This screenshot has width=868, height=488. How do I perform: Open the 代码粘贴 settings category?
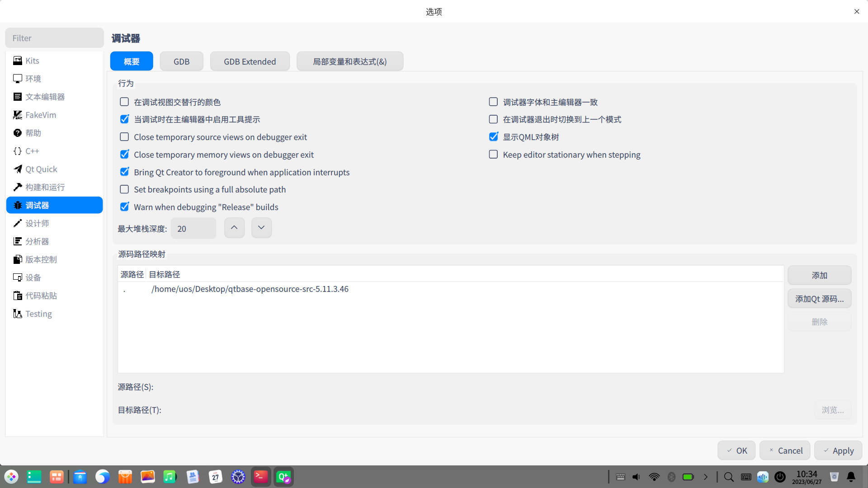coord(41,296)
